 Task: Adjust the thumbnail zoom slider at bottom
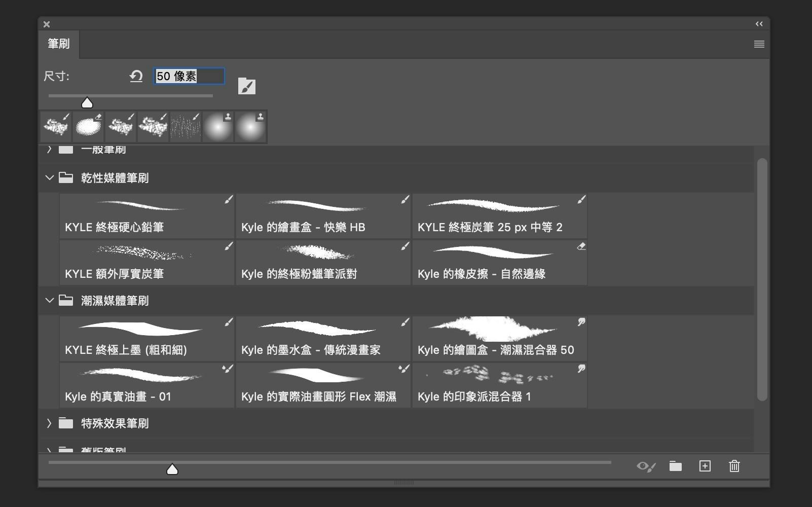[x=172, y=469]
